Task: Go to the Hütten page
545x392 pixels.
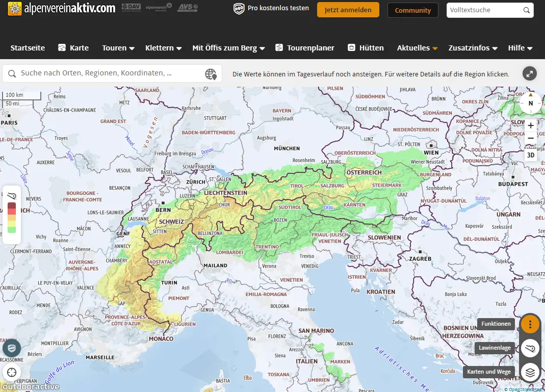Action: (x=366, y=48)
